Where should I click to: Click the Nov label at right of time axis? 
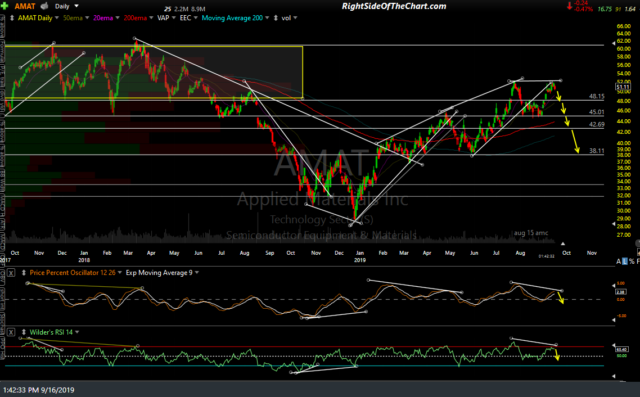tap(592, 253)
